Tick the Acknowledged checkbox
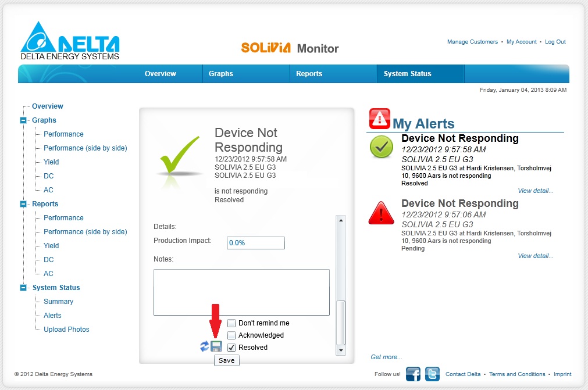 [231, 335]
